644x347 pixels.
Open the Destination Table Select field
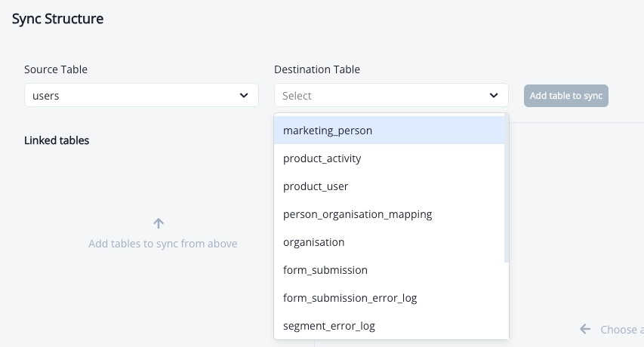click(x=391, y=95)
